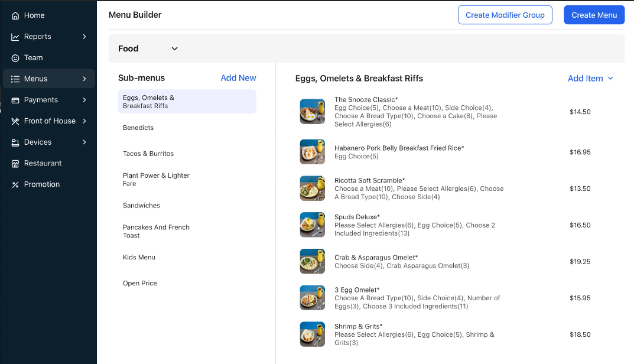
Task: Open the Tacos & Burritos sub-menu
Action: pyautogui.click(x=148, y=154)
